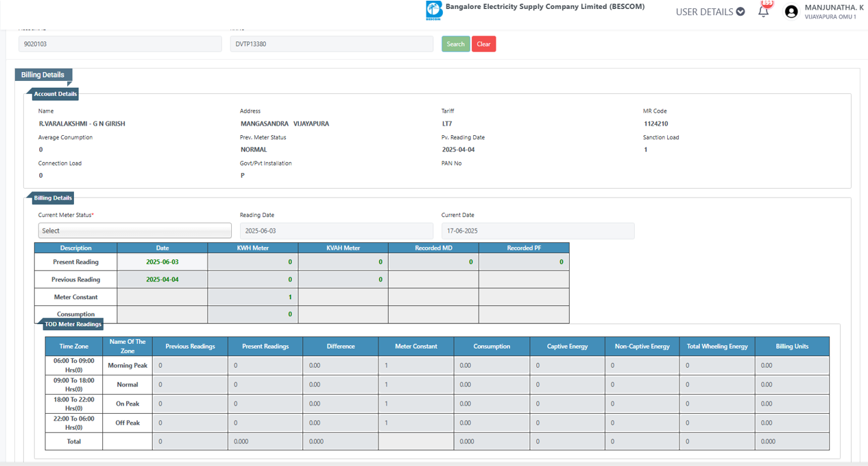Click the Total row Consumption cell

tap(492, 441)
